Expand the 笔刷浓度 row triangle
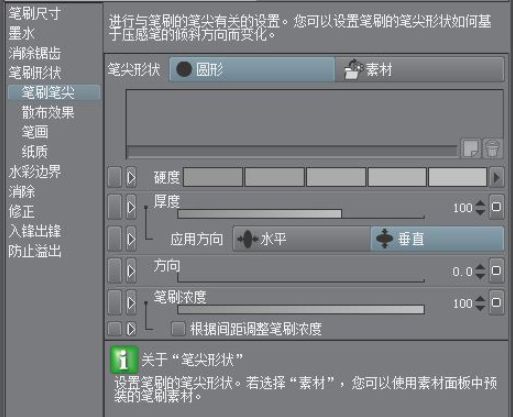 pyautogui.click(x=131, y=302)
